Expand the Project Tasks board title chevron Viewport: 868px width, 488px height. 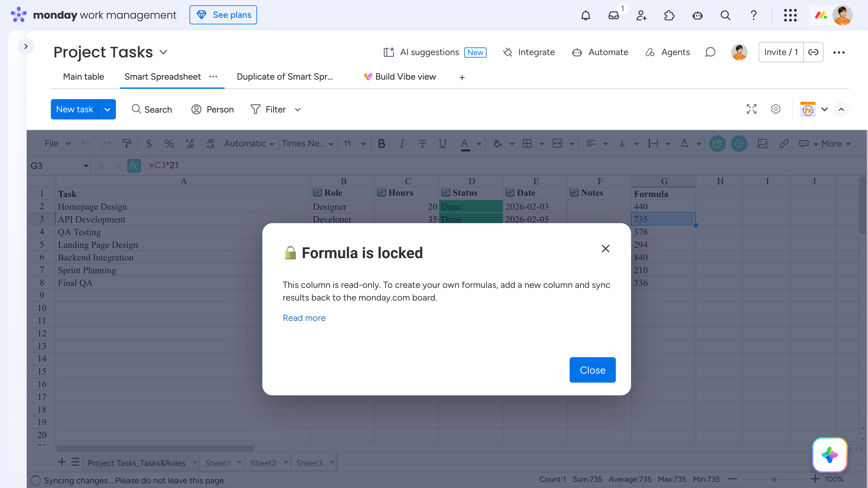click(x=163, y=52)
